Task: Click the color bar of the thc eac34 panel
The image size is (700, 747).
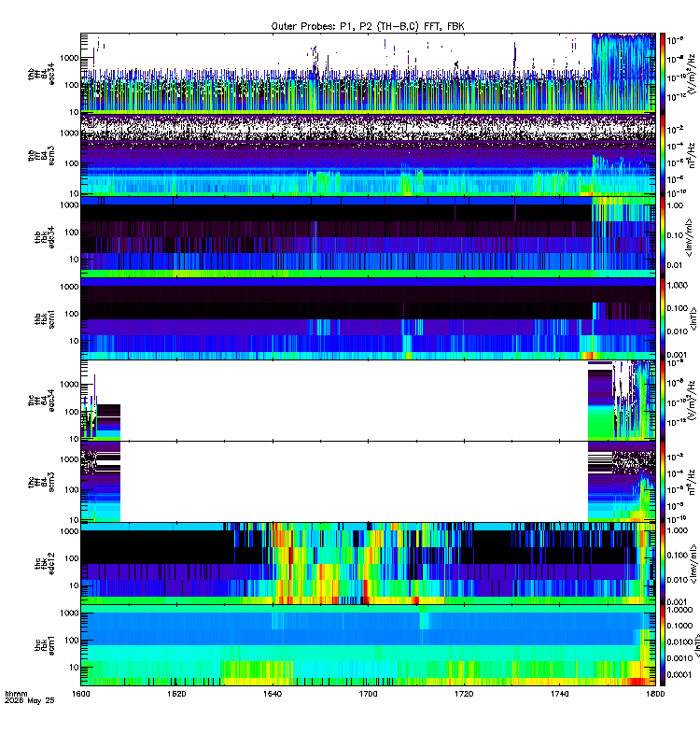Action: [x=663, y=401]
